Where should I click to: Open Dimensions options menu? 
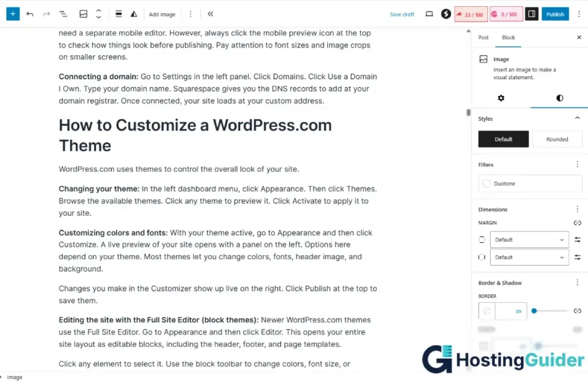[578, 209]
